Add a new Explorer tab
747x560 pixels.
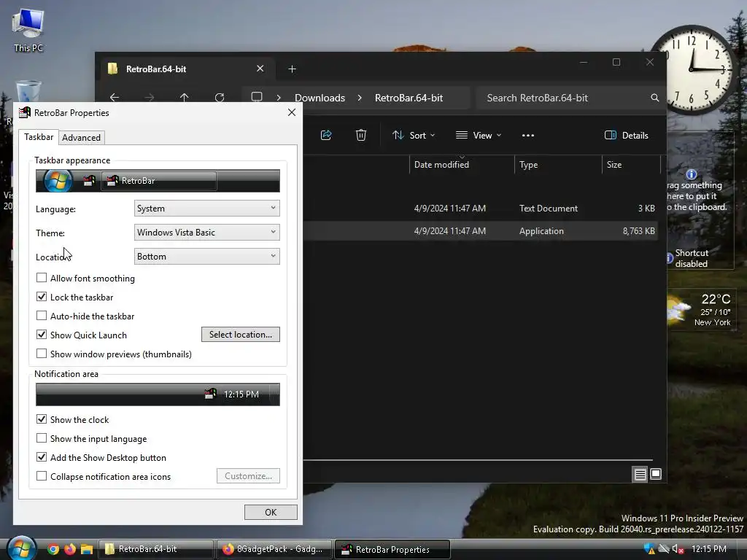292,69
